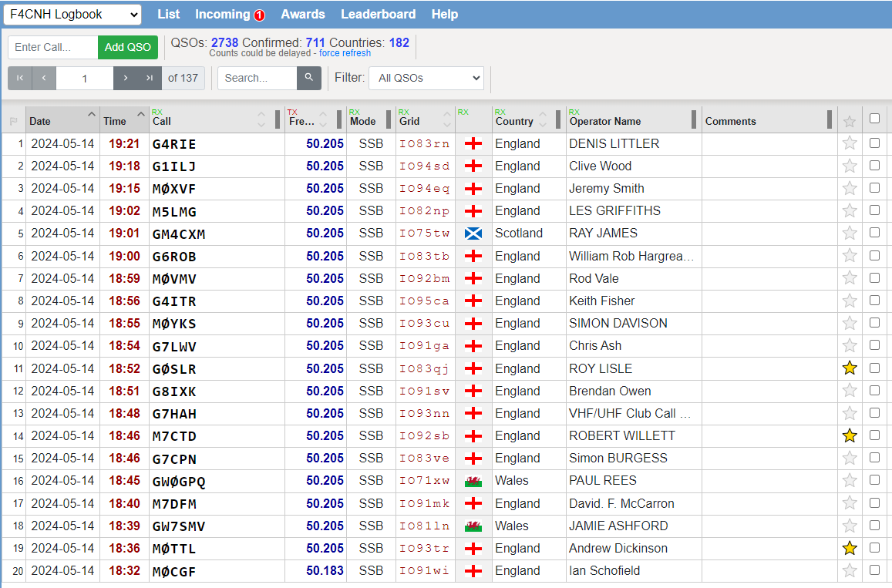Unstar the M7CTD ROBERT WILLETT row
This screenshot has height=588, width=892.
[x=850, y=435]
